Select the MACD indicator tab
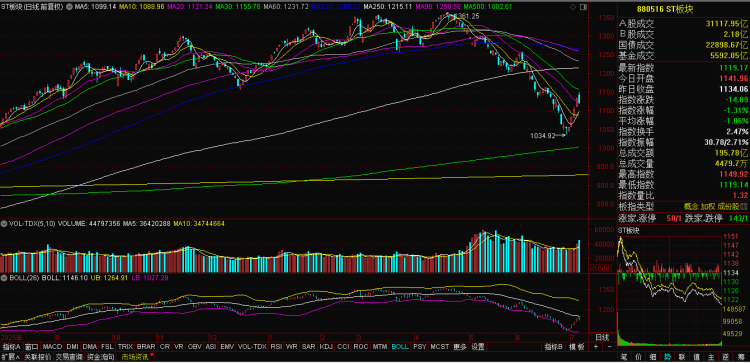750x363 pixels. coord(53,347)
